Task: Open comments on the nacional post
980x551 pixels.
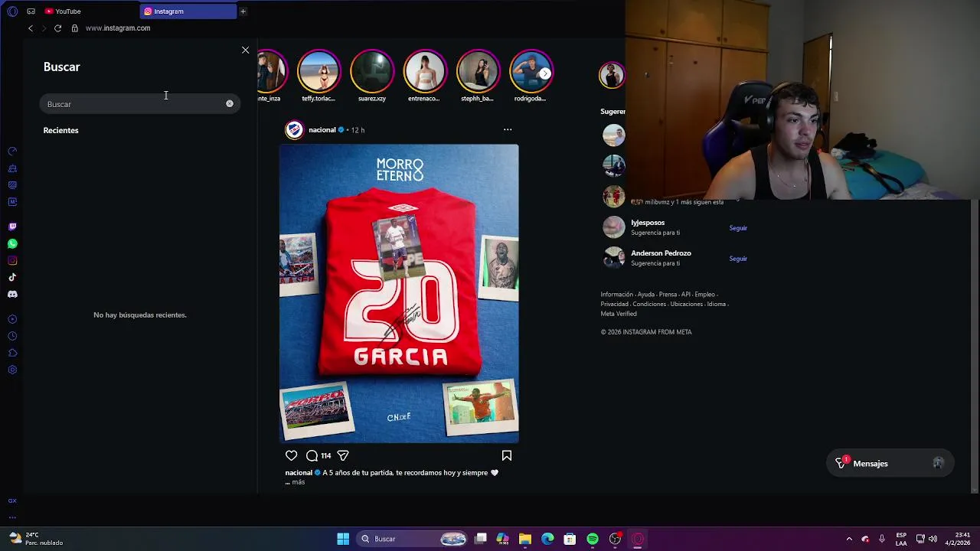Action: [x=312, y=455]
